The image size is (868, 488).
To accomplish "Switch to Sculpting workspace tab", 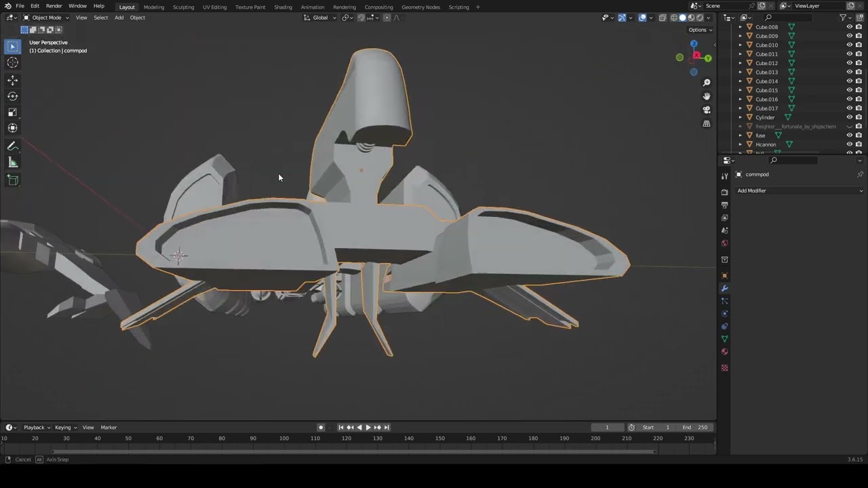I will click(x=183, y=7).
